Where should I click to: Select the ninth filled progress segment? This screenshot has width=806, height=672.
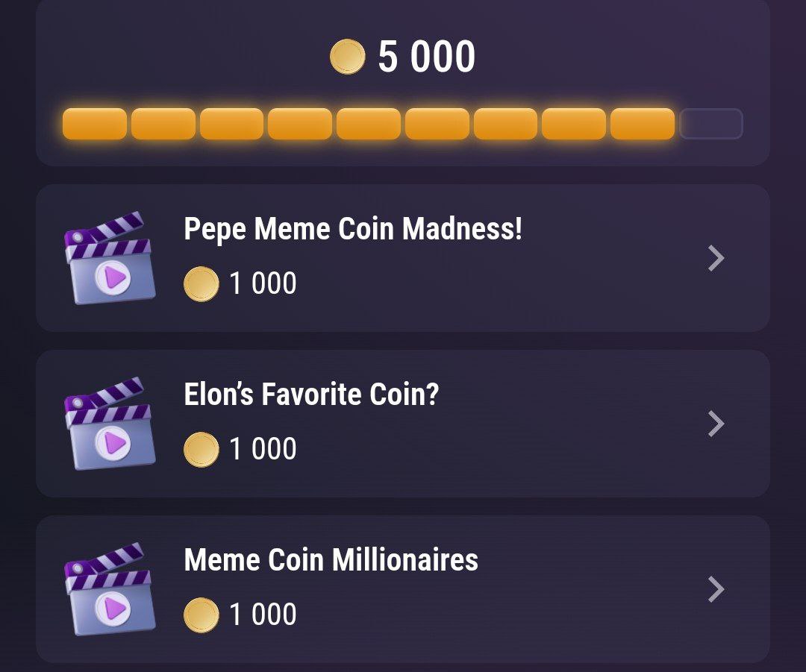point(643,124)
